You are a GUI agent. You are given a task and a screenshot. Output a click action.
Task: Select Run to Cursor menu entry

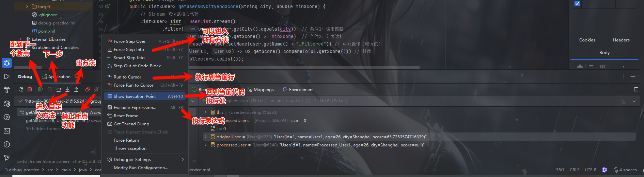point(145,77)
